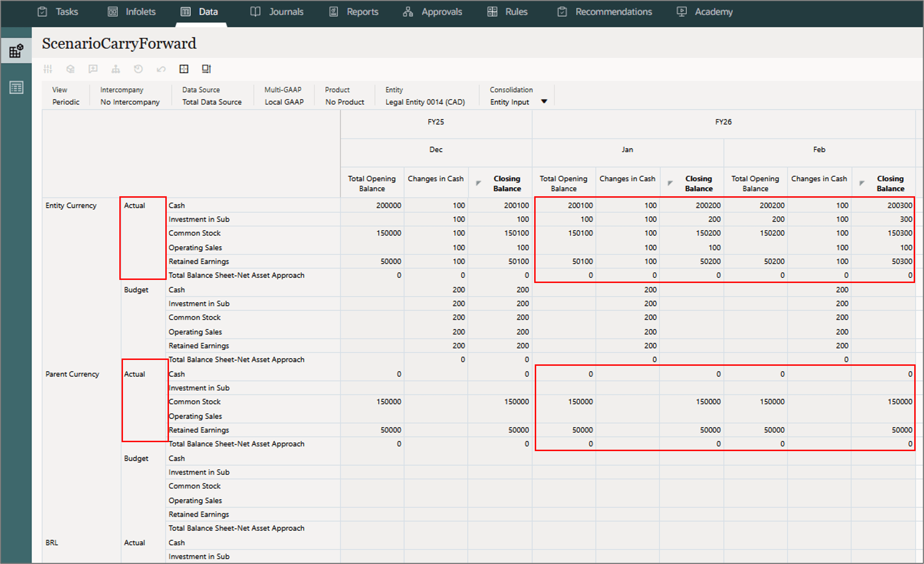The height and width of the screenshot is (564, 924).
Task: Open the table list icon in left sidebar
Action: pos(16,88)
